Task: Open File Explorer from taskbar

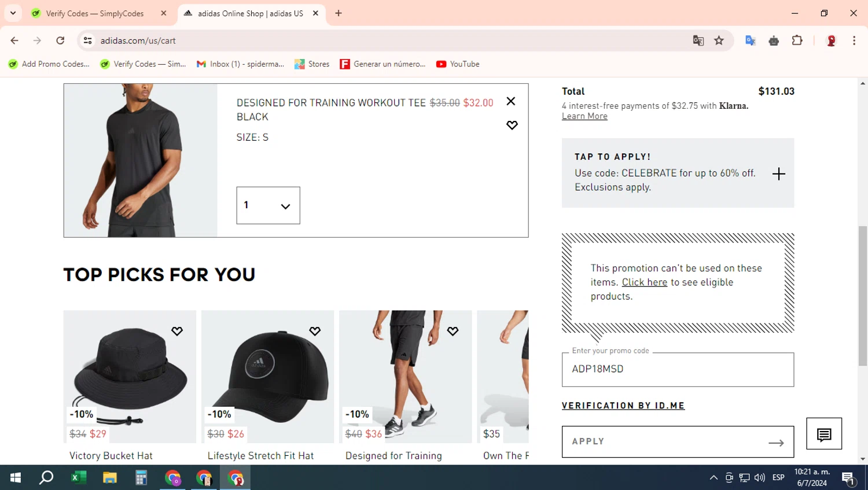Action: (109, 477)
